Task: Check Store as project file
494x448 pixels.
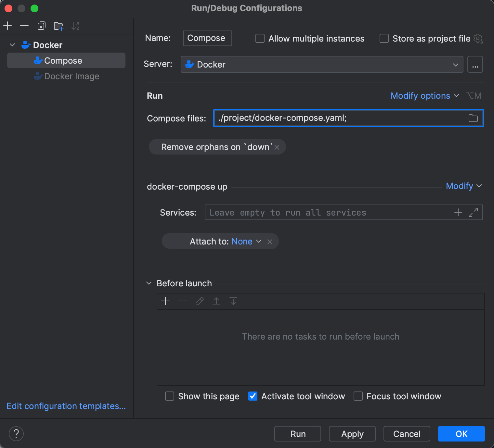Action: (384, 38)
